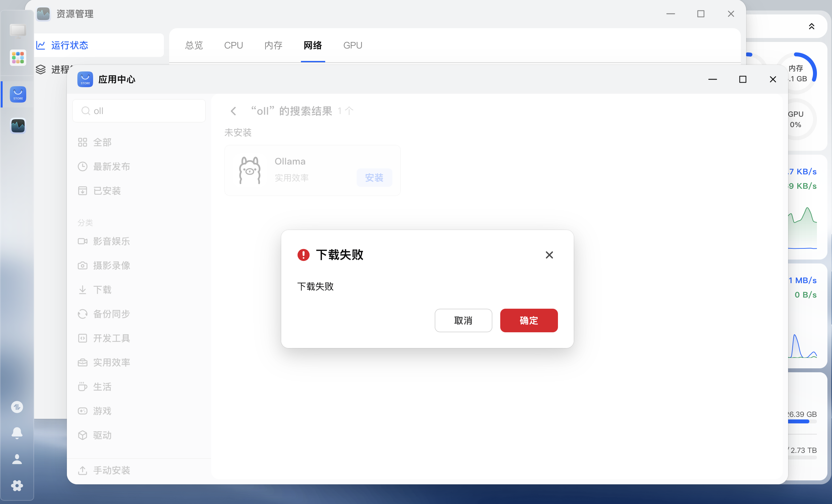Open the transfer tasks icon in the dock
This screenshot has width=832, height=504.
click(17, 407)
